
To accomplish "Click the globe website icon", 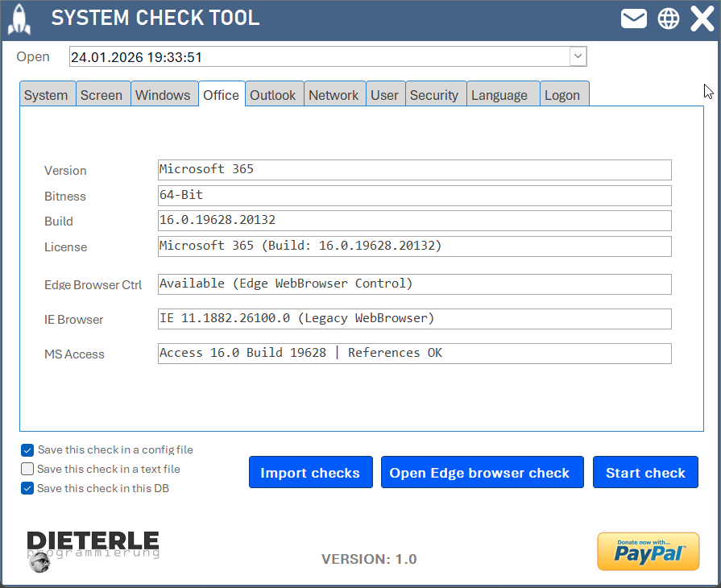I will (x=668, y=19).
